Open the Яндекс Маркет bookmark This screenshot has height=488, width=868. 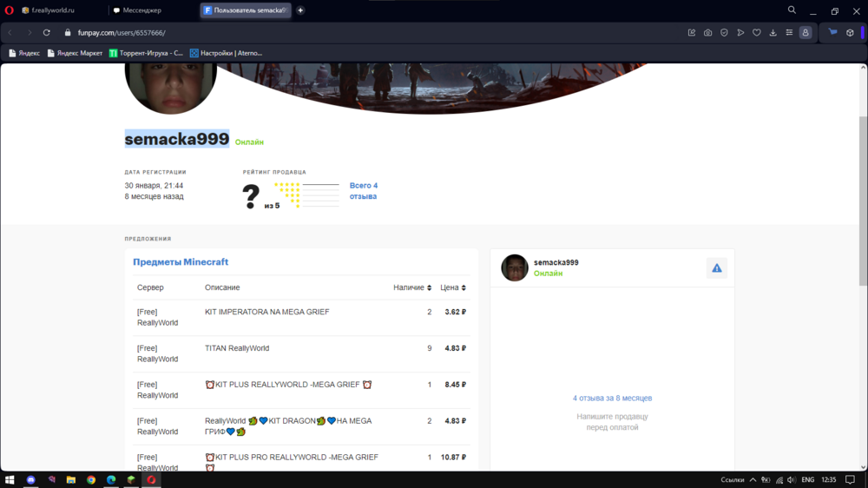75,53
